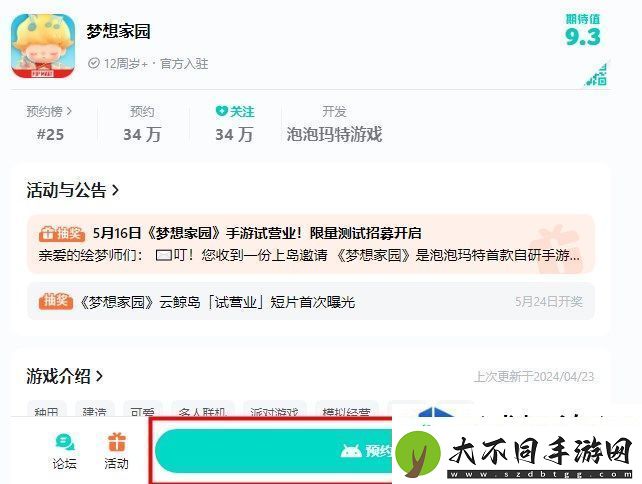Select the 种田 tag
This screenshot has height=484, width=642.
(46, 409)
